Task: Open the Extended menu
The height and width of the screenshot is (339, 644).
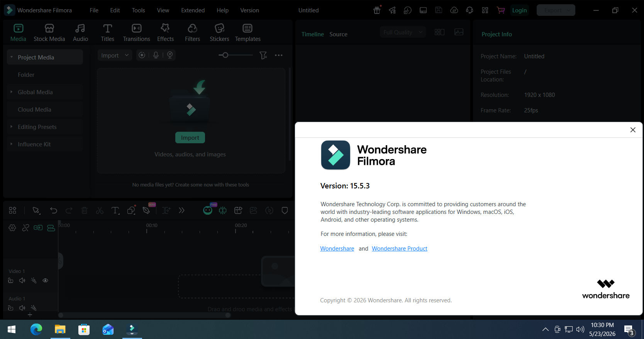Action: 193,10
